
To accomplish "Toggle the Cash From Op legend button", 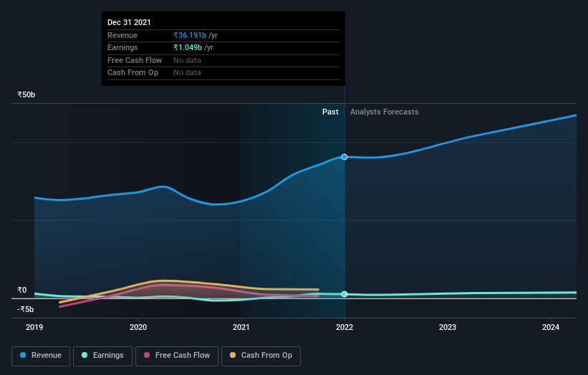I will (261, 356).
